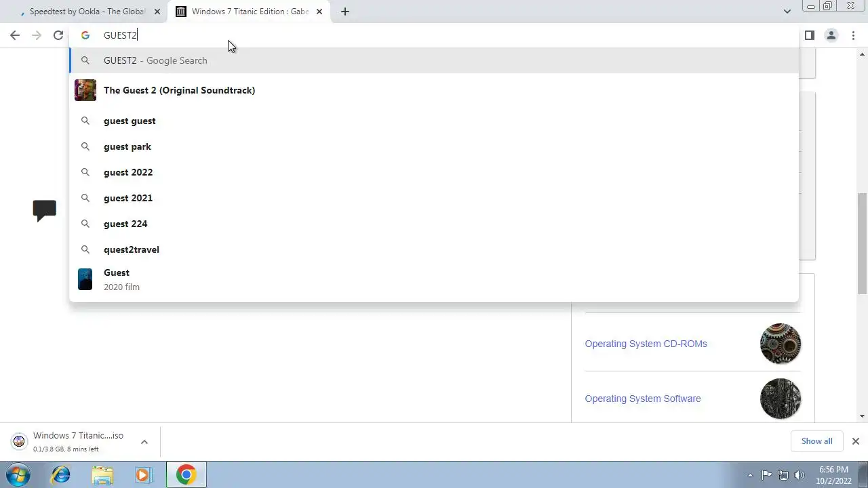This screenshot has height=488, width=868.
Task: Click the thumbnail beside Operating System Software
Action: pos(781,399)
